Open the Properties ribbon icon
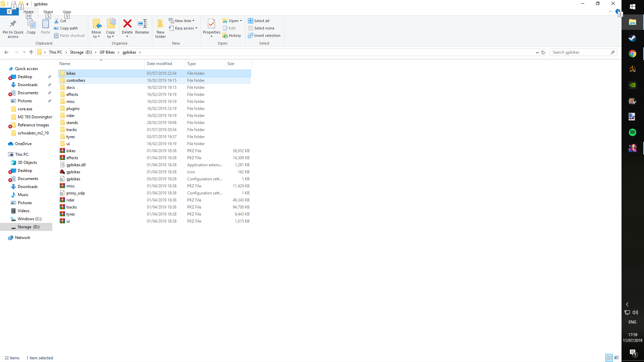 211,24
